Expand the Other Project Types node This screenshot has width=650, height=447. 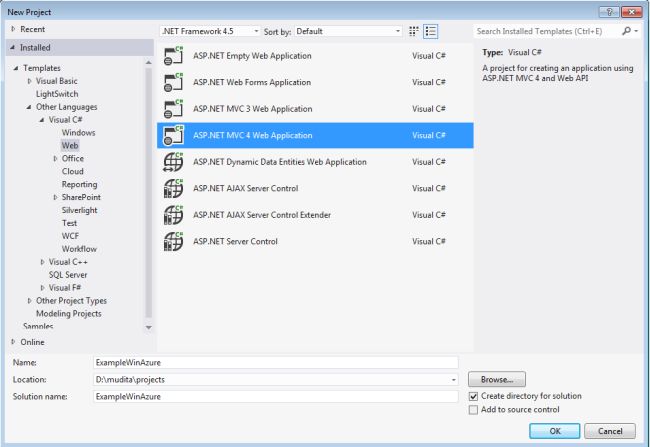pos(29,301)
